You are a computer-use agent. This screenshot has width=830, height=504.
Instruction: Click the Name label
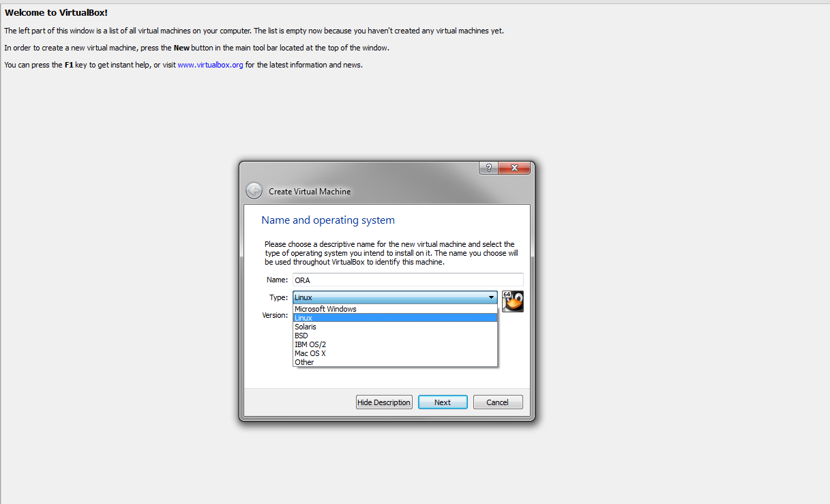(277, 280)
